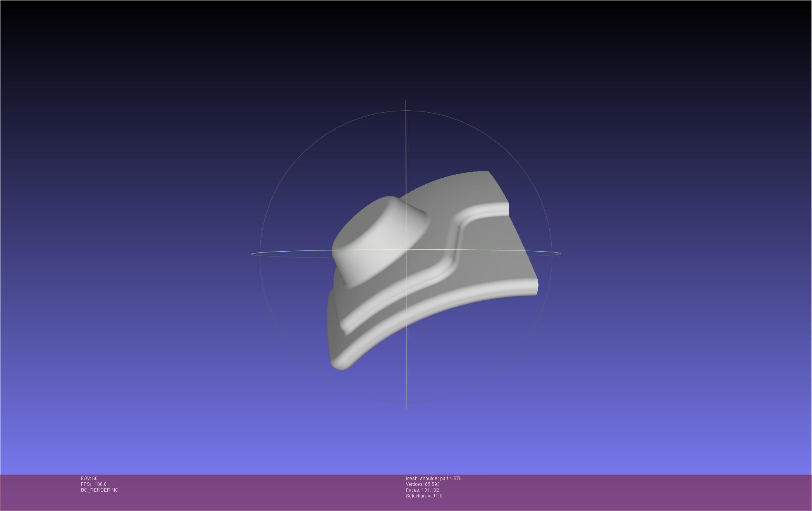812x511 pixels.
Task: Click the Faces: 131,182 info text
Action: click(x=422, y=490)
